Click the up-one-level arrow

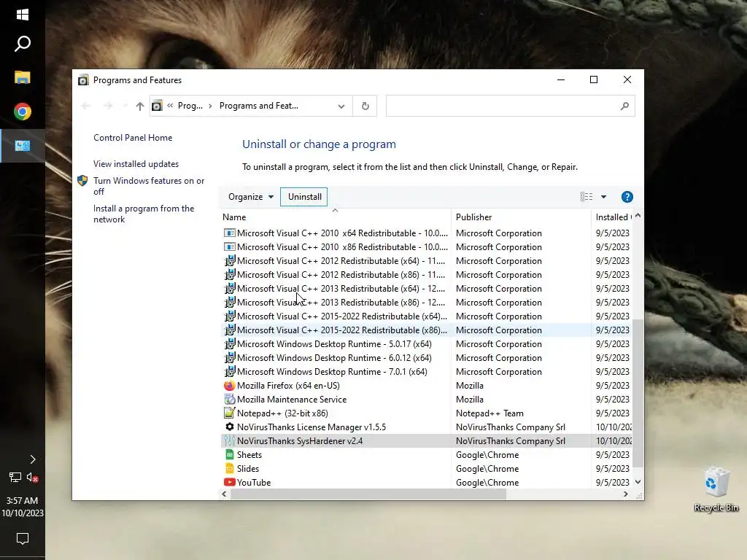click(139, 106)
